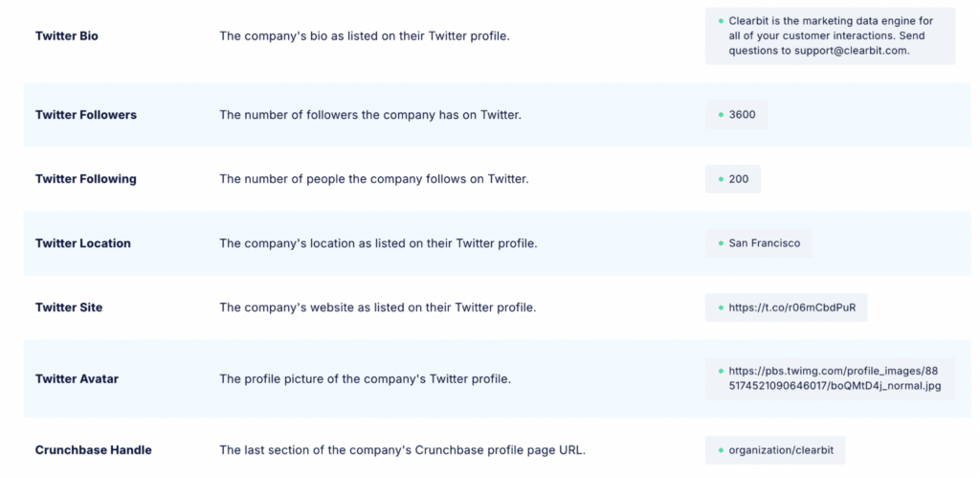
Task: Click the Clearbit bio example value box
Action: click(830, 35)
